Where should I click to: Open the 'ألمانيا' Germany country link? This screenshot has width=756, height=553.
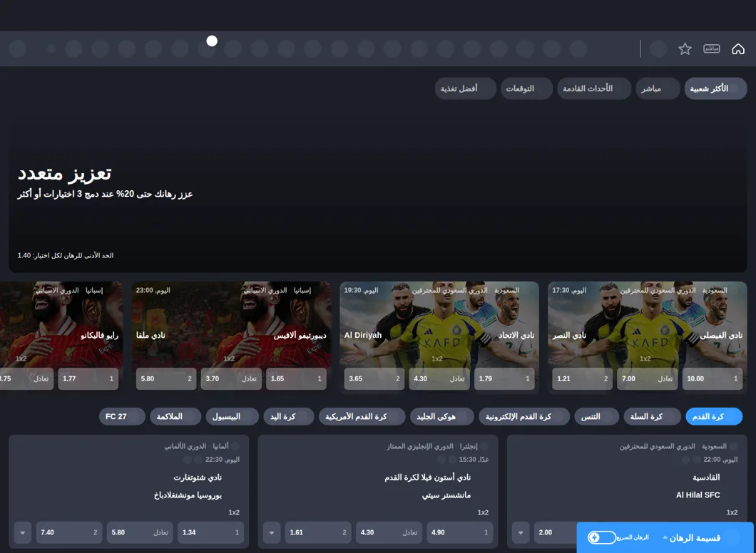221,447
